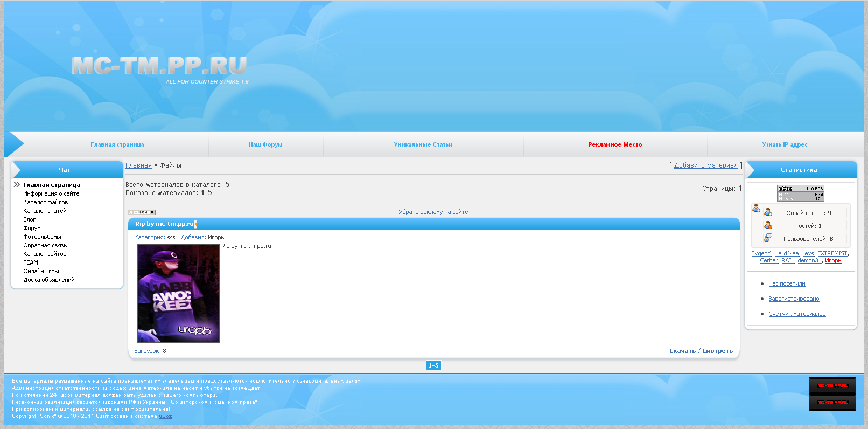This screenshot has height=429, width=868.
Task: Click the 'Загрузок: 8' counter text
Action: click(151, 351)
